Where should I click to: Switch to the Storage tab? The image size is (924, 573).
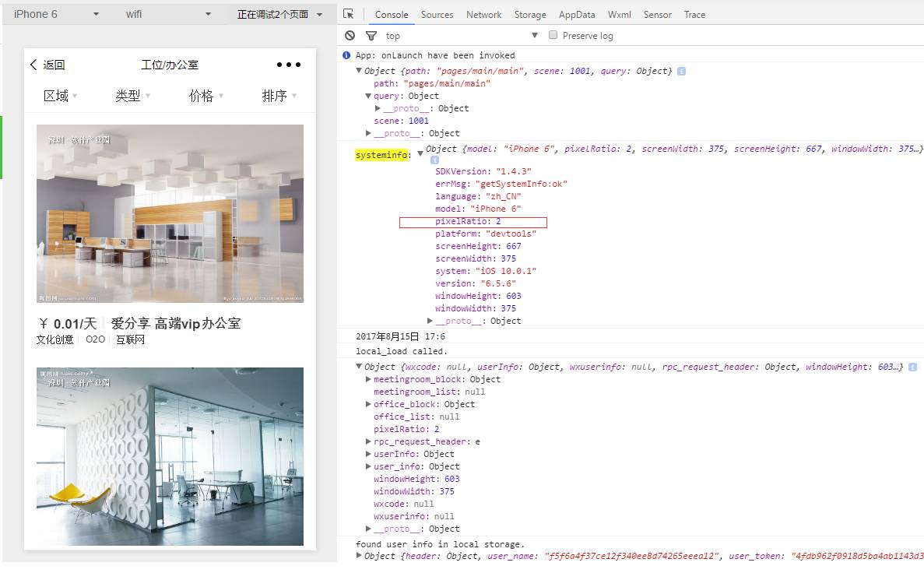(530, 15)
